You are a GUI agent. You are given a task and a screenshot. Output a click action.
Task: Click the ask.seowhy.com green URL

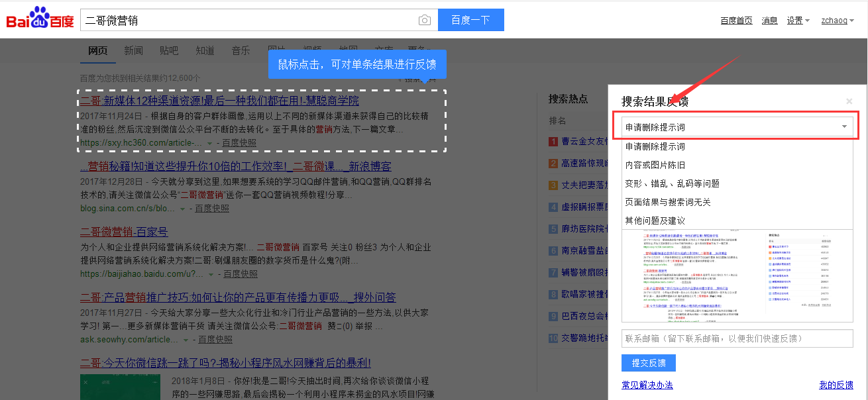point(129,339)
